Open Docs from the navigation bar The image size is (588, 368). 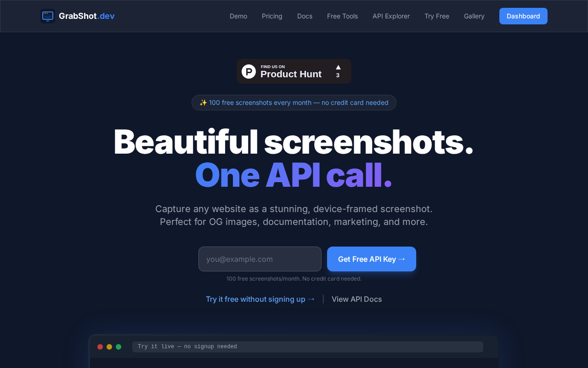click(x=305, y=16)
